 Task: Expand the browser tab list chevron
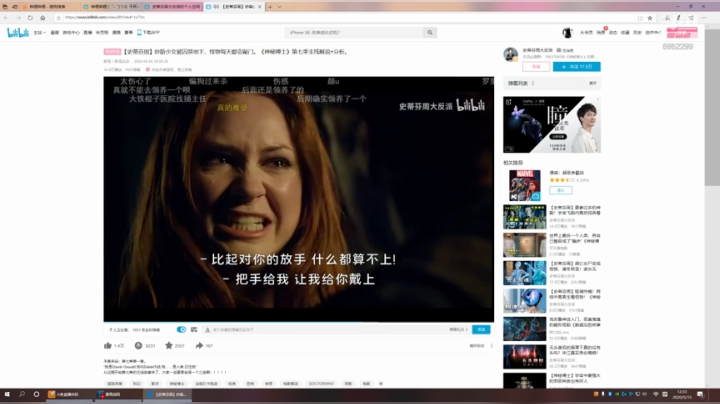(x=279, y=7)
